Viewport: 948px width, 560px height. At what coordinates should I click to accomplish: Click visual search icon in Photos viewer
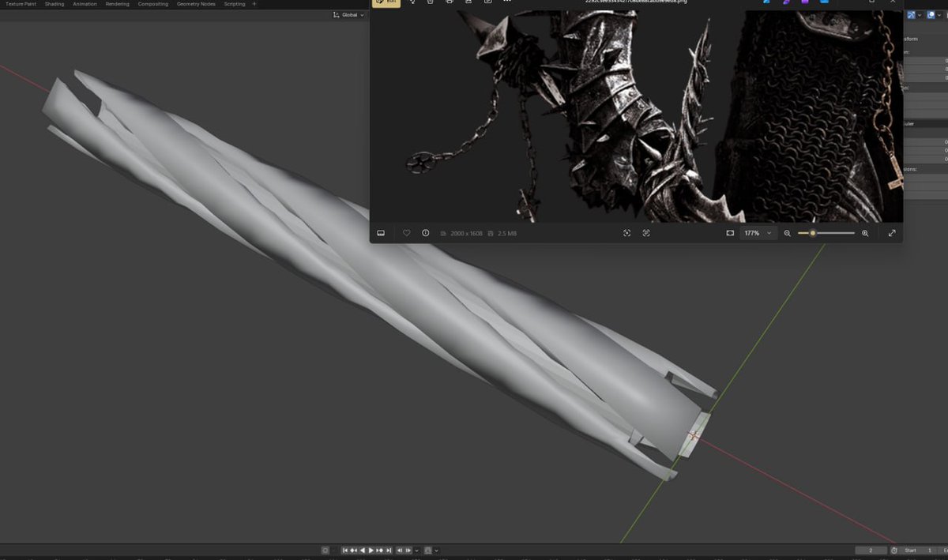click(x=646, y=233)
